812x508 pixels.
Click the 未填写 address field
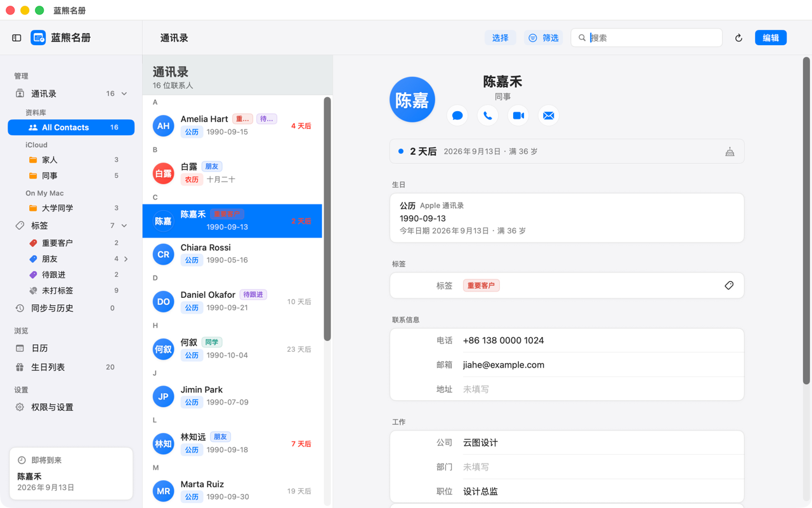point(476,390)
